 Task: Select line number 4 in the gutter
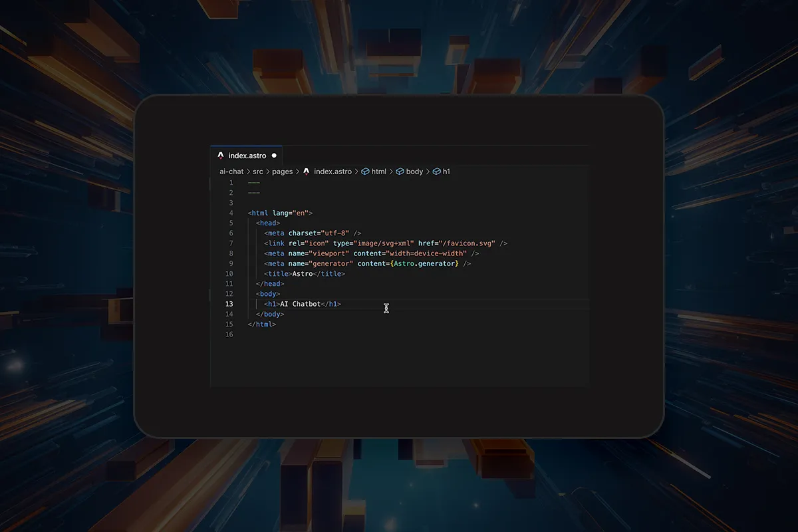point(231,213)
